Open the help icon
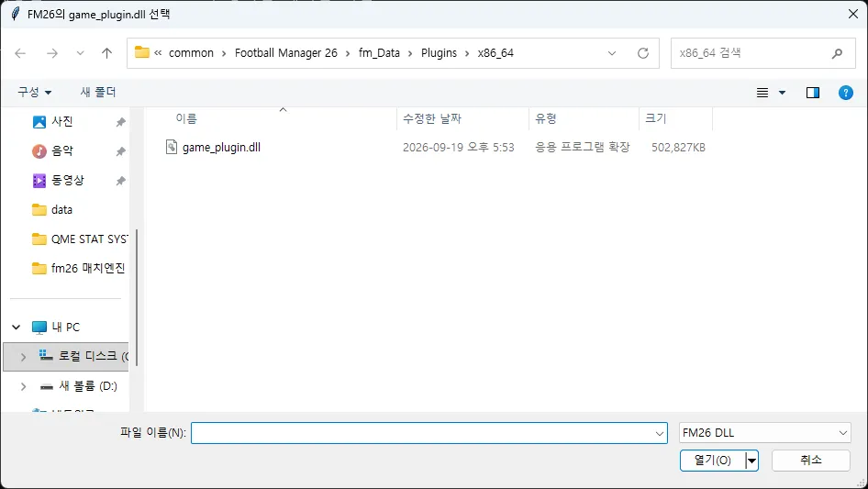 coord(845,93)
